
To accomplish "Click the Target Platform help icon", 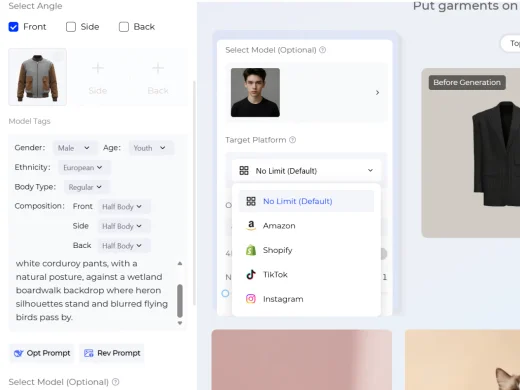I will [x=292, y=140].
